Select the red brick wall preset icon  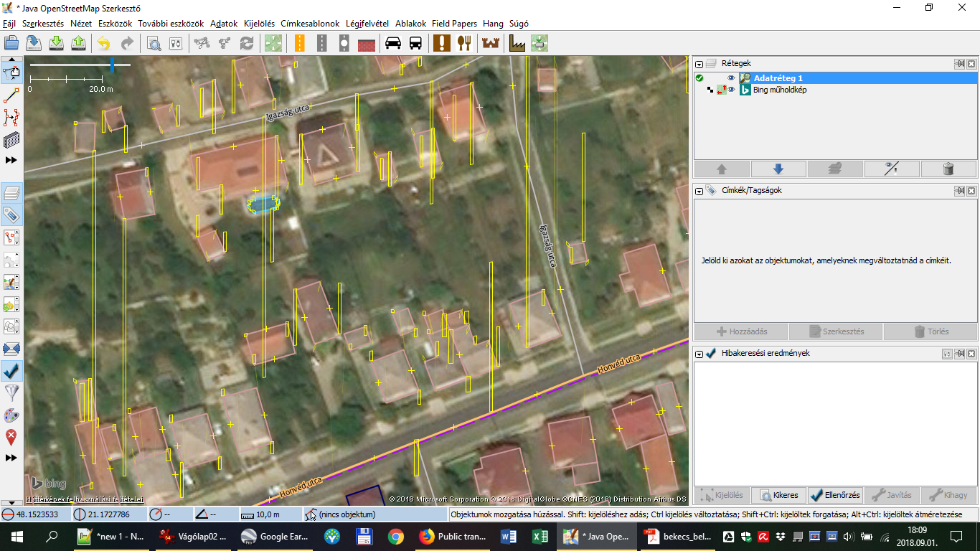point(367,43)
